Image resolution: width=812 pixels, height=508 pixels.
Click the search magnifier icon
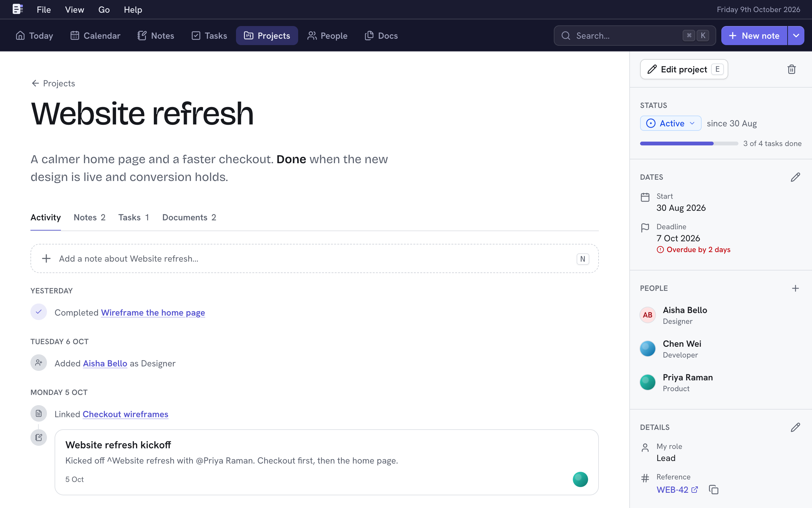pos(566,36)
